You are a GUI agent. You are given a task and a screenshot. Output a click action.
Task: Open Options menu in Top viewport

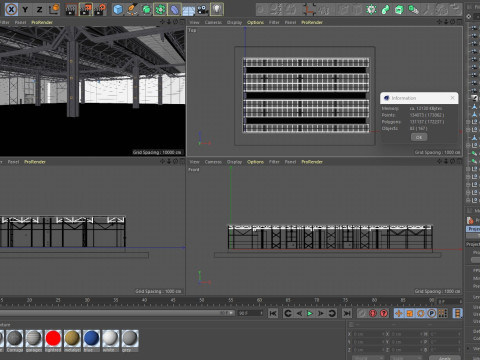(x=255, y=22)
